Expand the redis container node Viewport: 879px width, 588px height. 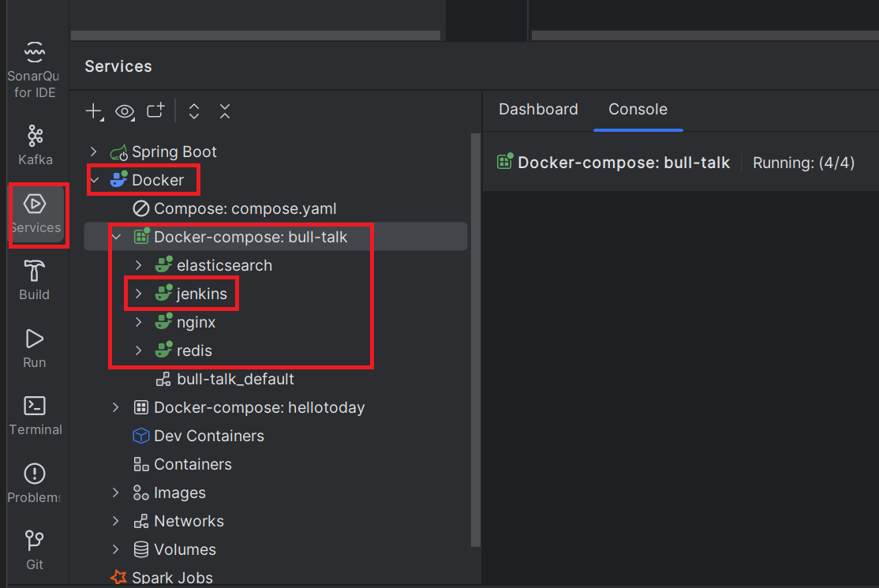138,350
